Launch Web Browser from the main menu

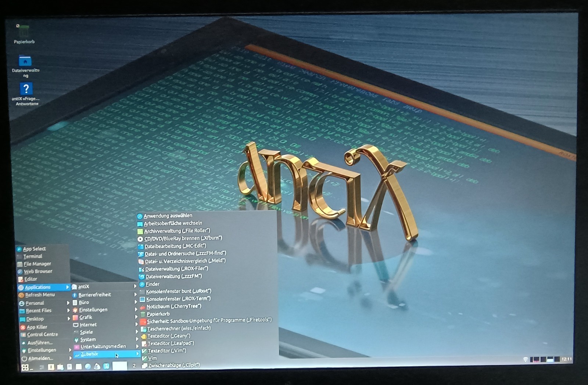(43, 271)
